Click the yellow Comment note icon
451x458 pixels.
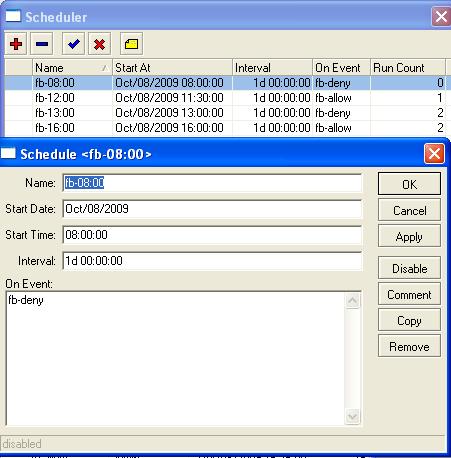(131, 44)
